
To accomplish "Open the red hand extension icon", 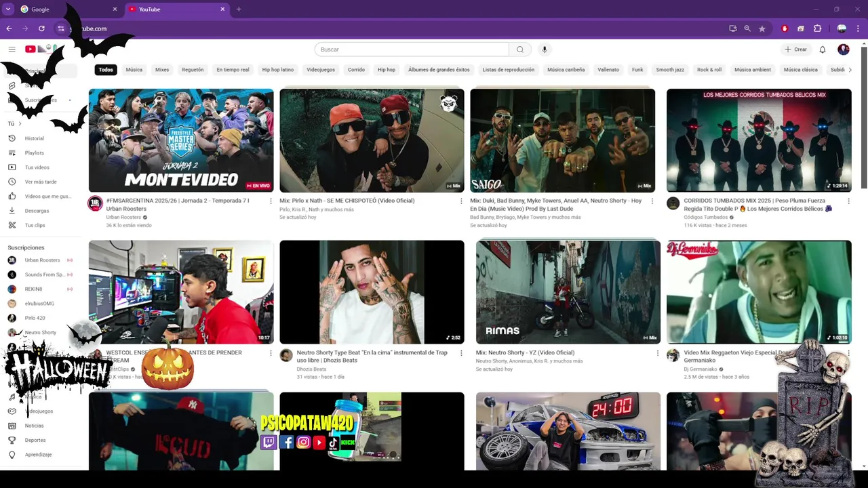I will pyautogui.click(x=785, y=28).
